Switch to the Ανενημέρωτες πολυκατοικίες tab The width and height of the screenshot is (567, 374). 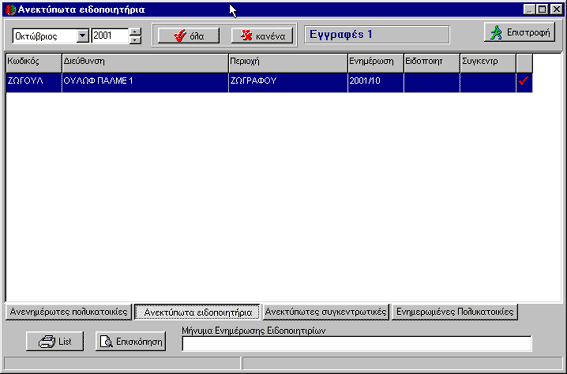[x=68, y=312]
